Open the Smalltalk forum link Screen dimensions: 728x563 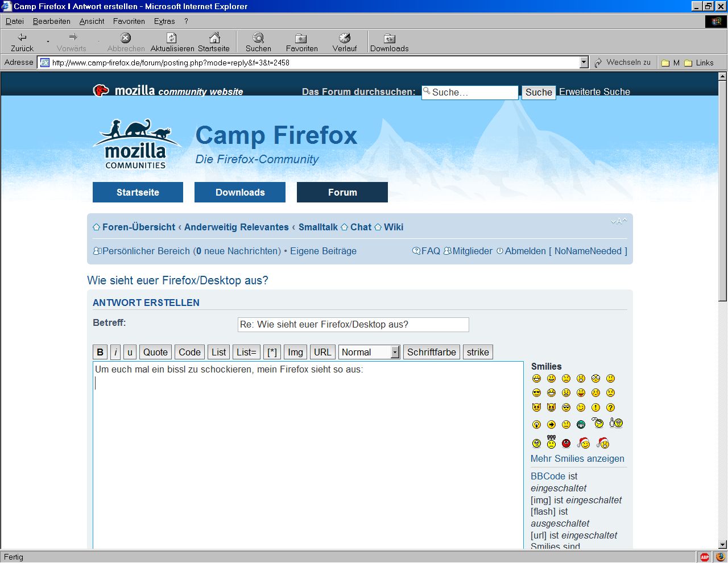[318, 227]
